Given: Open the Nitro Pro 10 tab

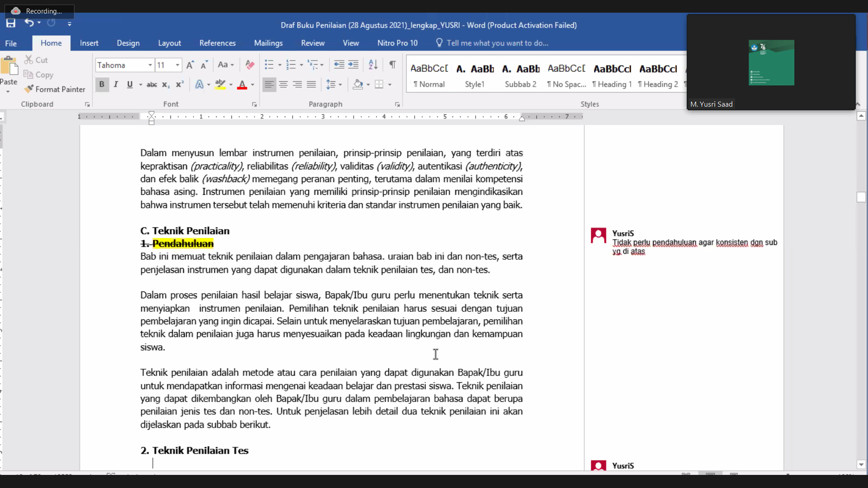Looking at the screenshot, I should click(397, 43).
